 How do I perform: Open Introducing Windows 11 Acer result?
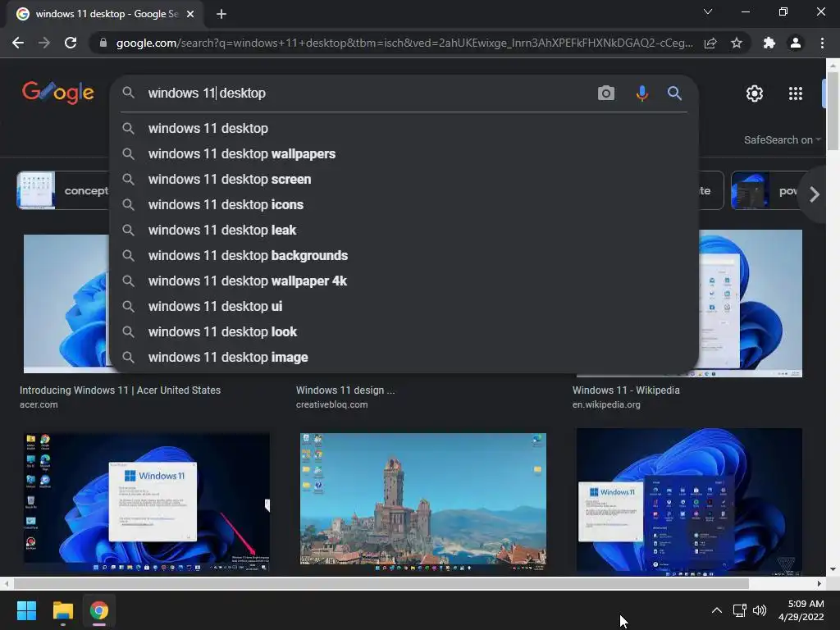[120, 390]
